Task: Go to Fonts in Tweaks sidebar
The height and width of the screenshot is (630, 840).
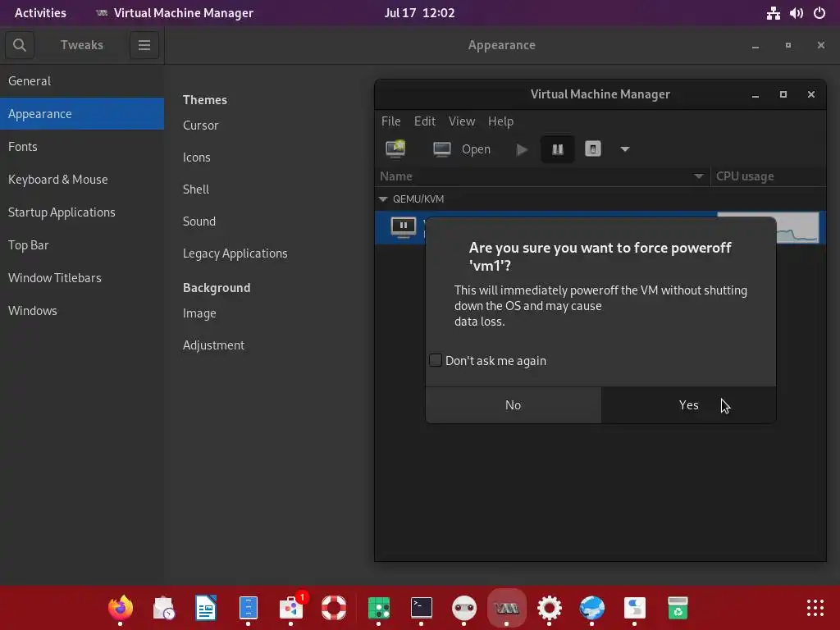Action: click(82, 147)
